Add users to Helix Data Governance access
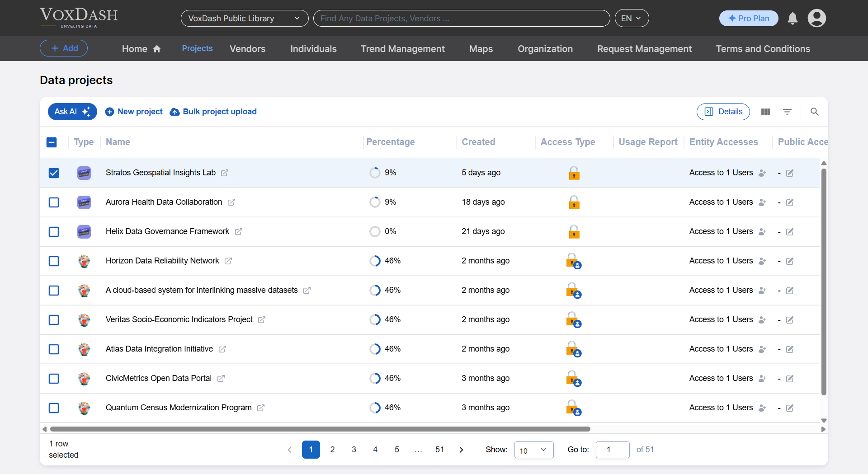This screenshot has height=474, width=868. (x=762, y=232)
